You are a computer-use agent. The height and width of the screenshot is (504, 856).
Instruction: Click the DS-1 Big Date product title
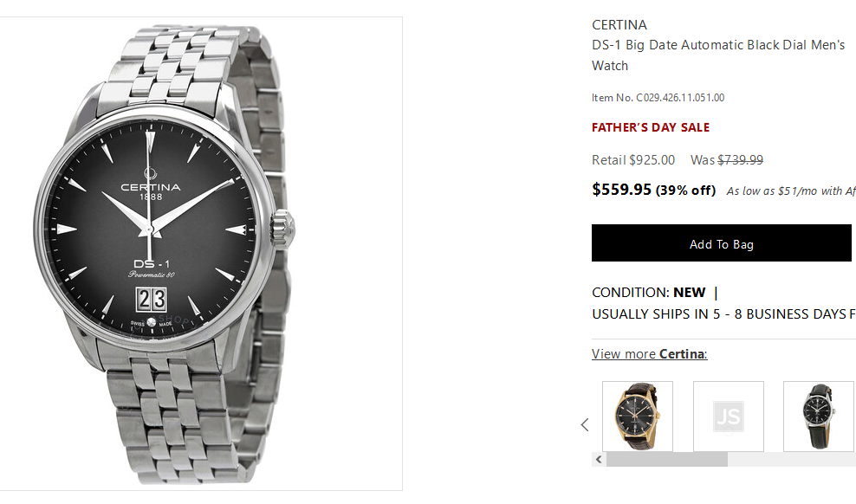[x=718, y=55]
